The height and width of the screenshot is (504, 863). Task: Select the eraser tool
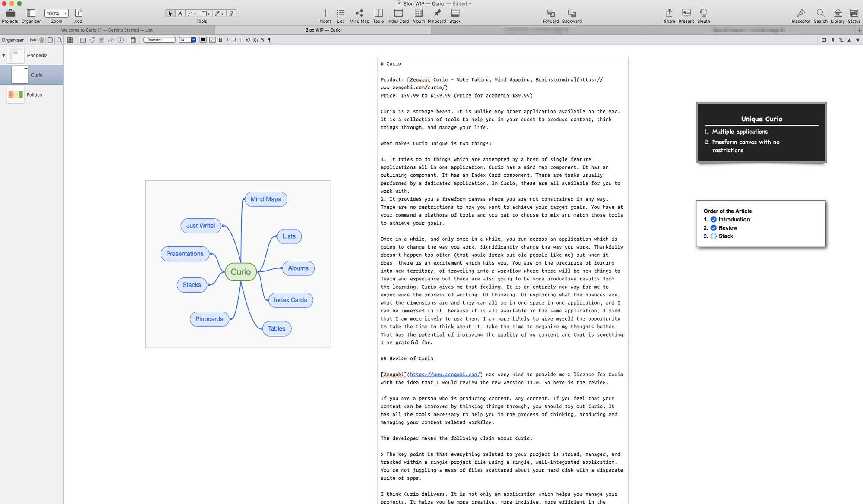(x=232, y=13)
